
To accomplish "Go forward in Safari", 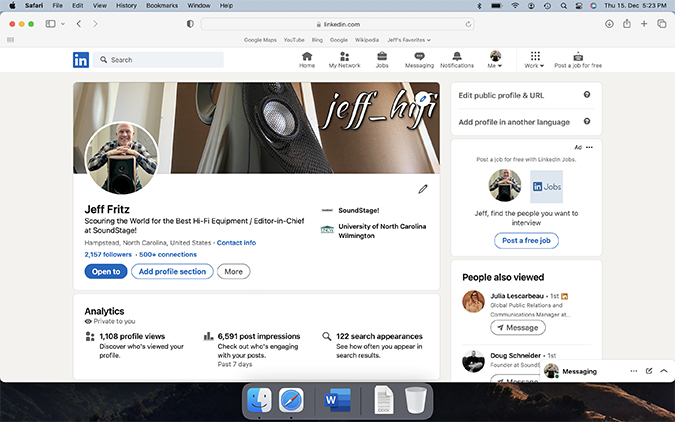I will click(x=95, y=24).
